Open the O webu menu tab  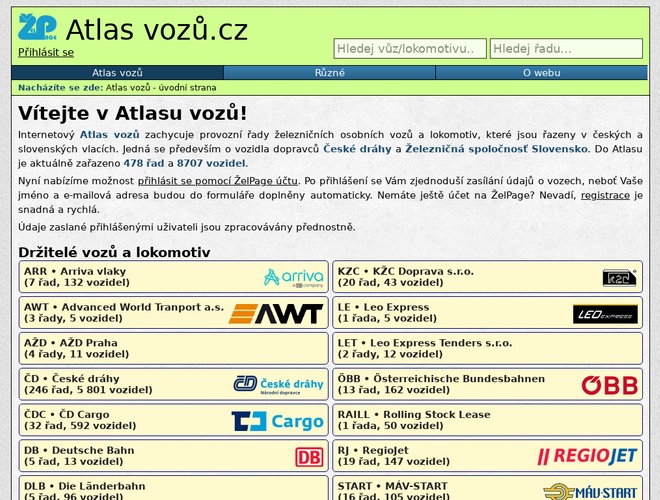(541, 73)
